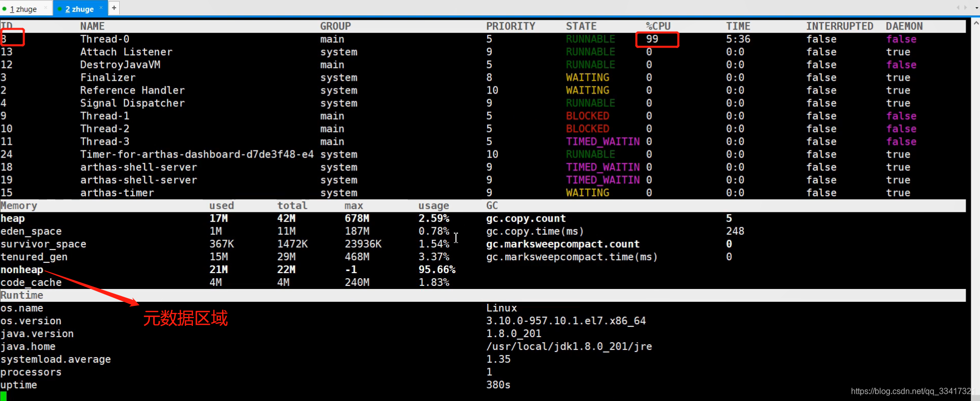Screen dimensions: 980x401
Task: Click the 'systemload.average' runtime label
Action: point(55,359)
